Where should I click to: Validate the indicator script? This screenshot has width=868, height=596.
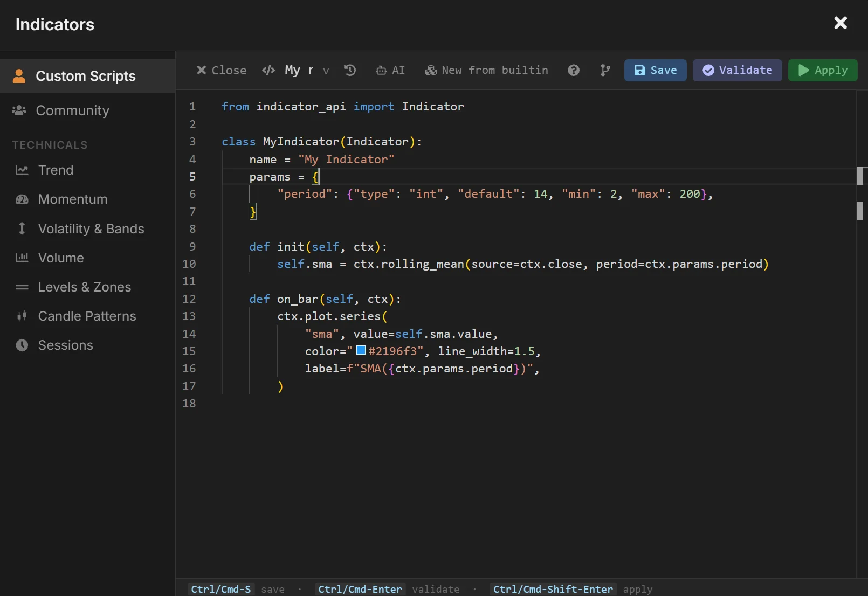point(738,70)
